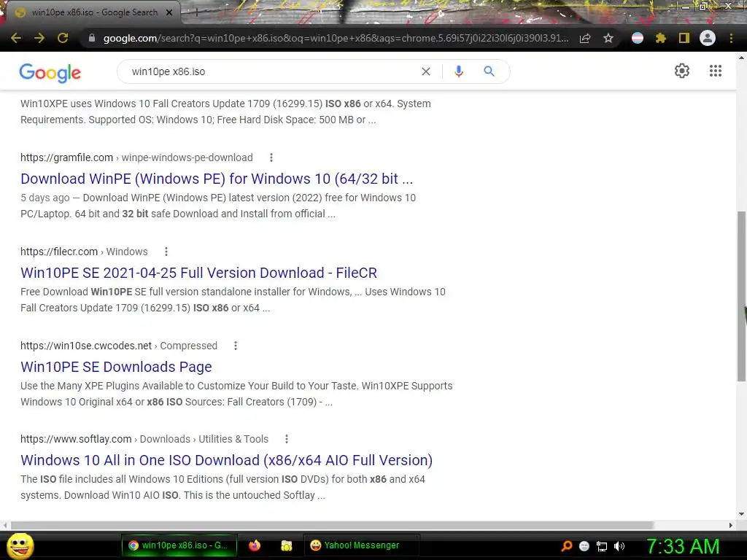Open options for the softlay.com result
Viewport: 747px width, 560px height.
[286, 439]
